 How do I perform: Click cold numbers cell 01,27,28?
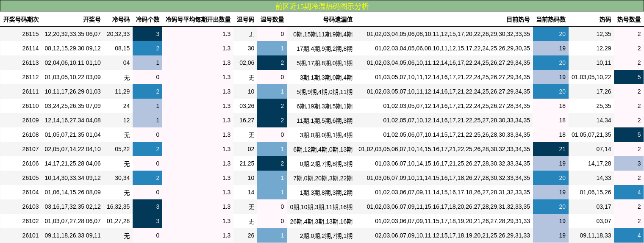tap(118, 221)
